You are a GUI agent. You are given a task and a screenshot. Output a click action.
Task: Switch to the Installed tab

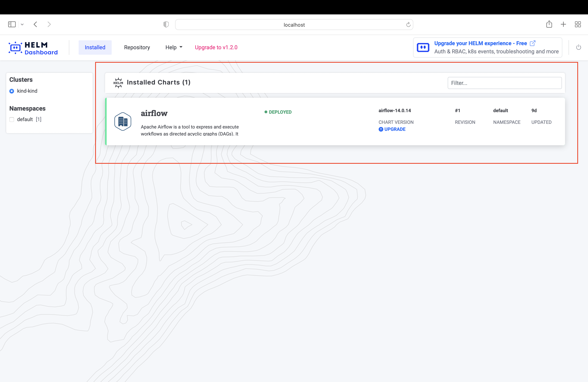[95, 47]
